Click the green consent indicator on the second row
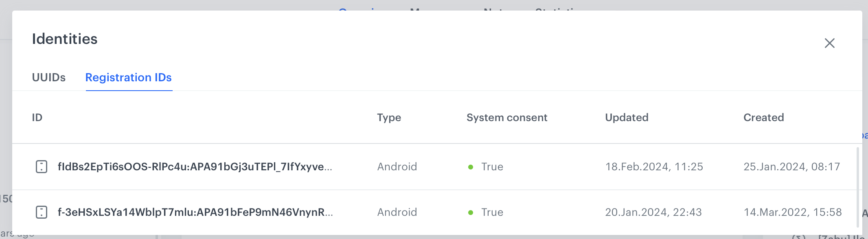This screenshot has width=868, height=239. (x=471, y=212)
